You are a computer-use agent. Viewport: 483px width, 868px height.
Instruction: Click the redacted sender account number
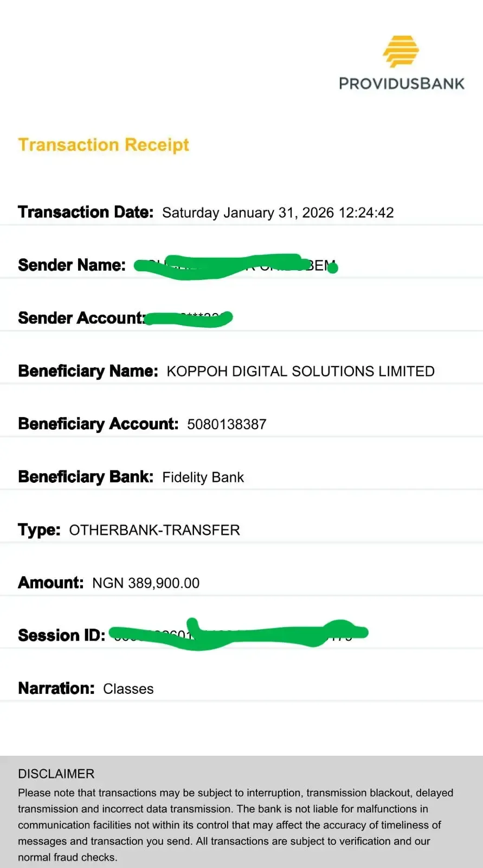click(x=189, y=318)
